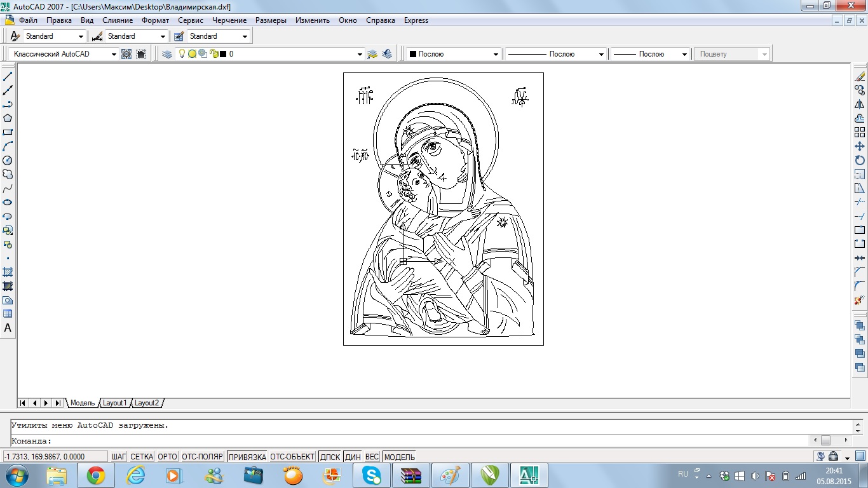This screenshot has width=868, height=488.
Task: Select the Revision Cloud tool
Action: click(8, 174)
